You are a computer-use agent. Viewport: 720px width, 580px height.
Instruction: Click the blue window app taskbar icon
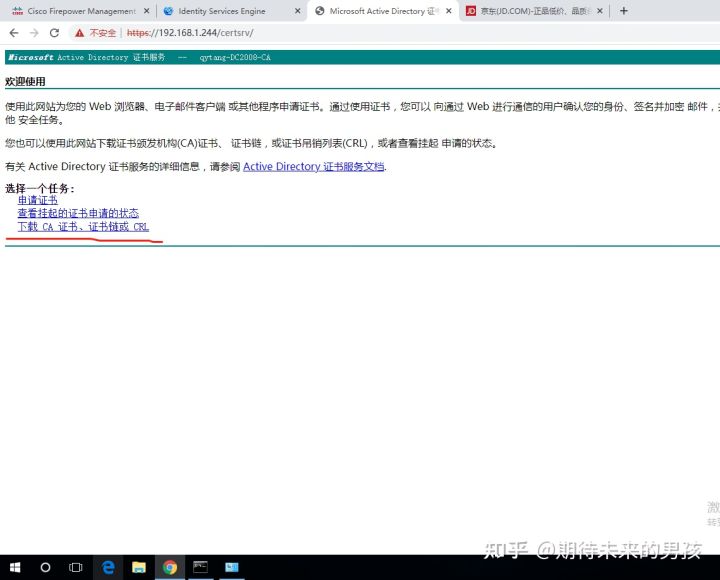coord(231,568)
